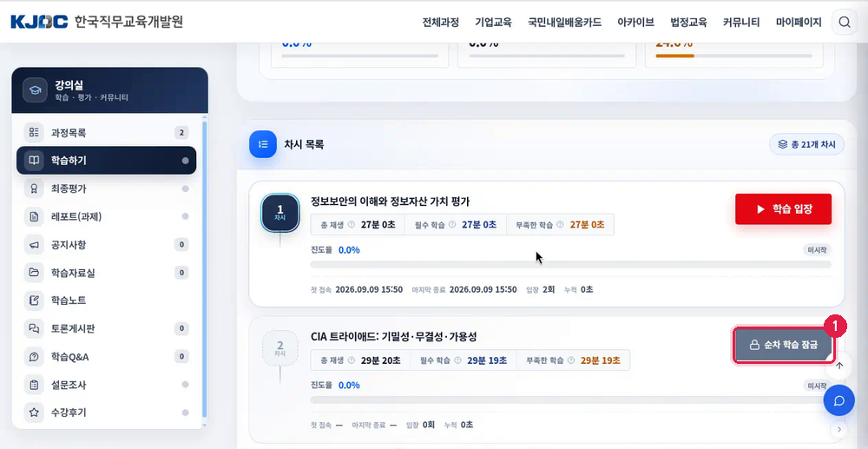Select 학습자료실 sidebar item
868x449 pixels.
click(x=106, y=273)
